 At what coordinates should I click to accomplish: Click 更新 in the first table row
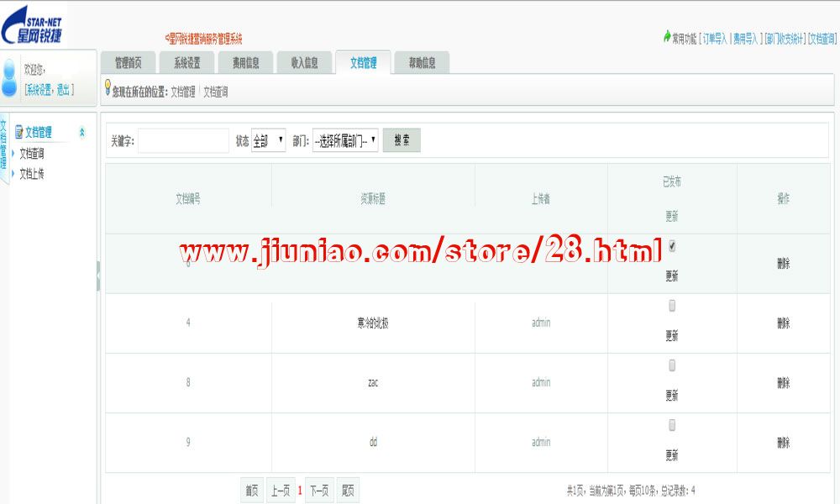pos(672,276)
